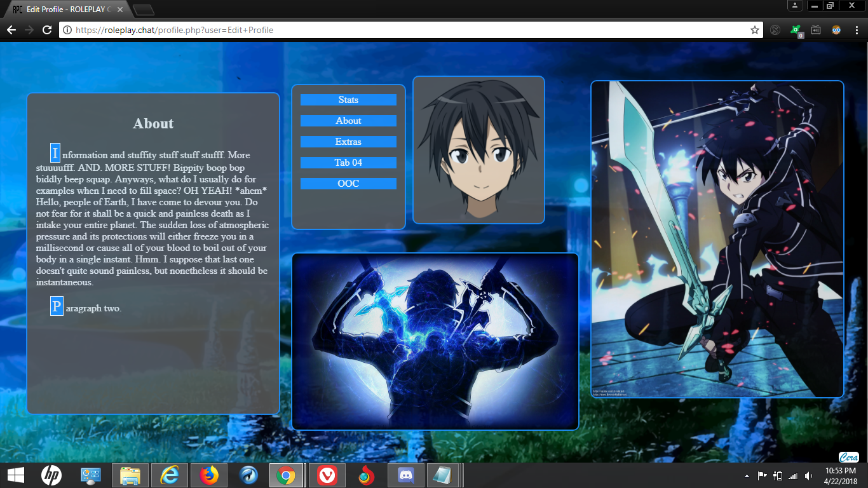Open Discord from the taskbar
The height and width of the screenshot is (488, 868).
(x=405, y=475)
